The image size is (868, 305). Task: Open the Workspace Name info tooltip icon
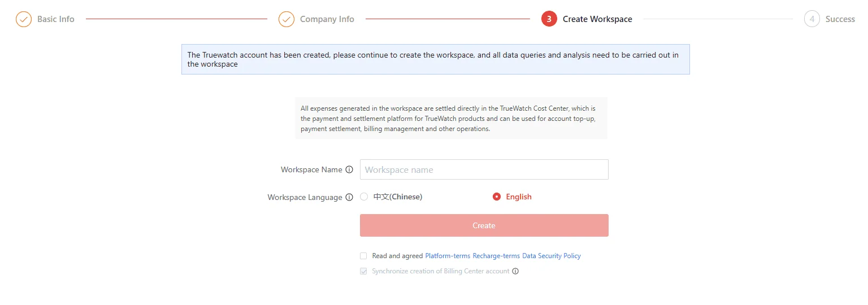pyautogui.click(x=349, y=169)
